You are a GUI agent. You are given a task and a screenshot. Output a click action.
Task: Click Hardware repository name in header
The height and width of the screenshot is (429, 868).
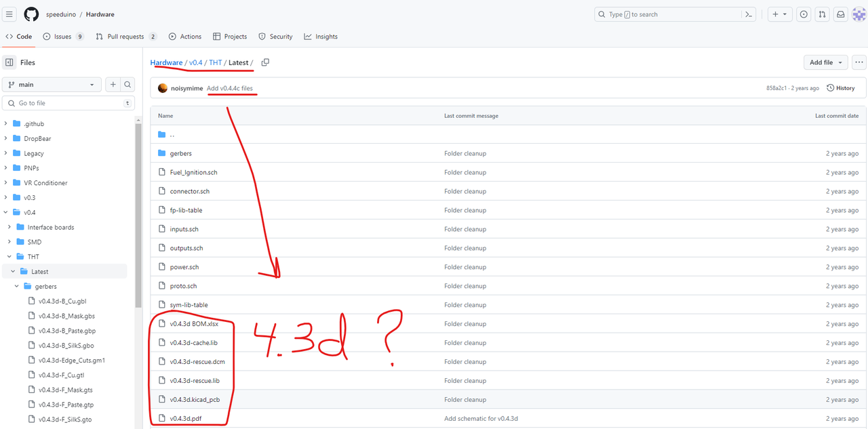(100, 14)
